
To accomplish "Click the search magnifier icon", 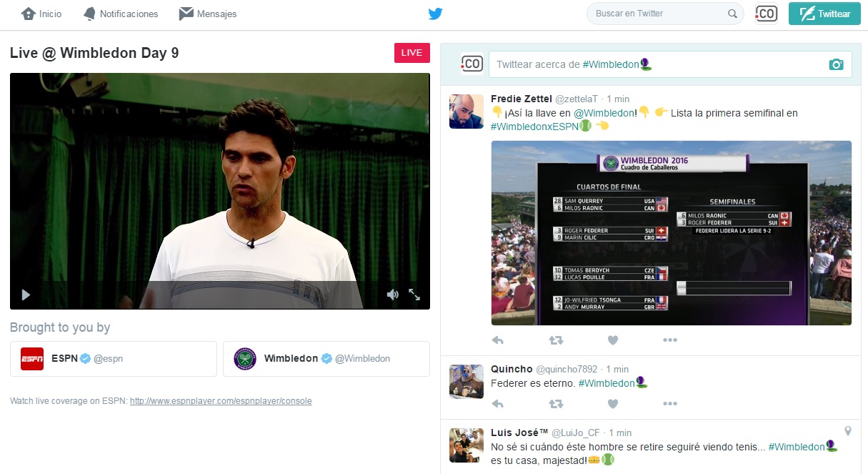I will 732,14.
